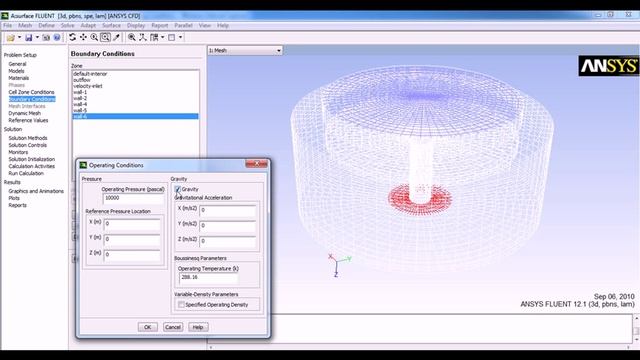Select Graphics and Animations in tree
640x360 pixels.
(x=36, y=191)
